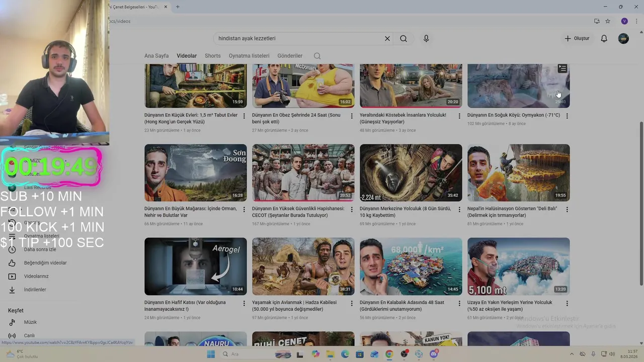
Task: Open the title Dünyanın Merkezine Yolculuk
Action: point(406,212)
